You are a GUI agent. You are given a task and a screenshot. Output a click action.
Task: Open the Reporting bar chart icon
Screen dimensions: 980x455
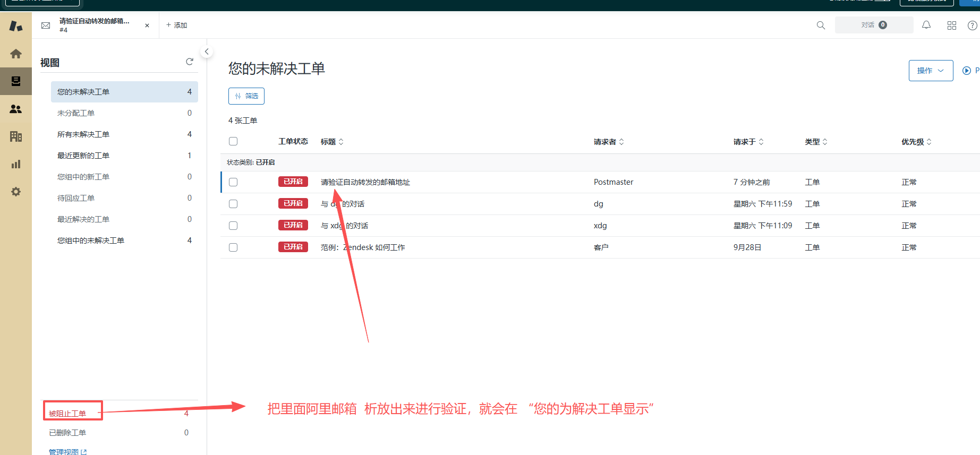16,164
